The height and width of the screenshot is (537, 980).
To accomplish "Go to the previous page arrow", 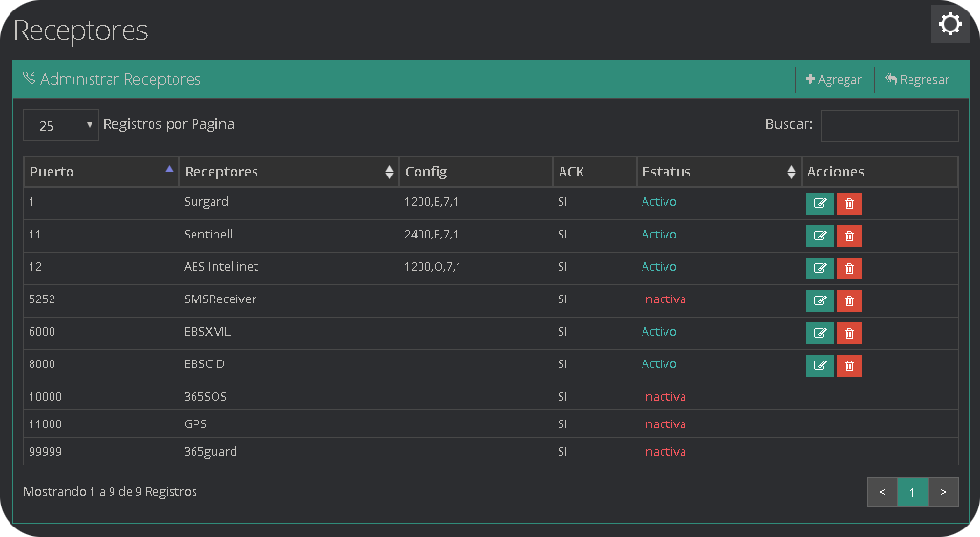I will point(882,492).
